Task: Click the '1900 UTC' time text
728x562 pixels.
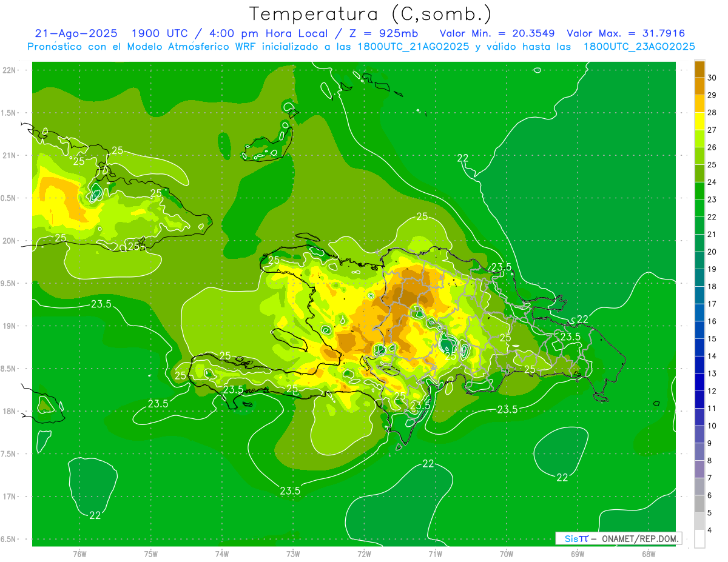Action: click(161, 33)
